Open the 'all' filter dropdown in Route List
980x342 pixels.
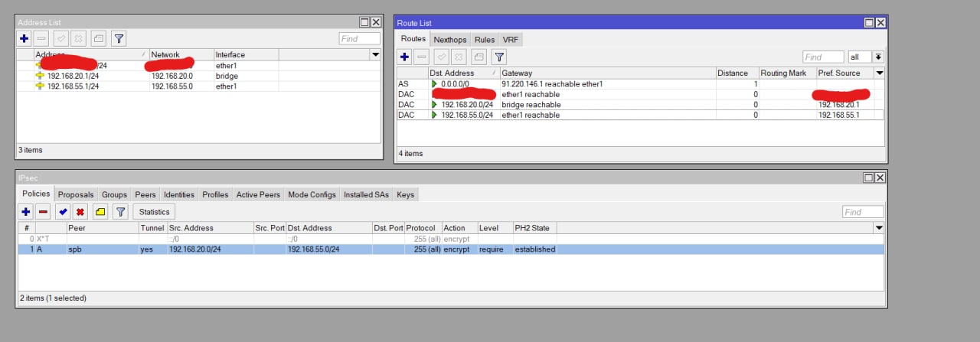878,57
